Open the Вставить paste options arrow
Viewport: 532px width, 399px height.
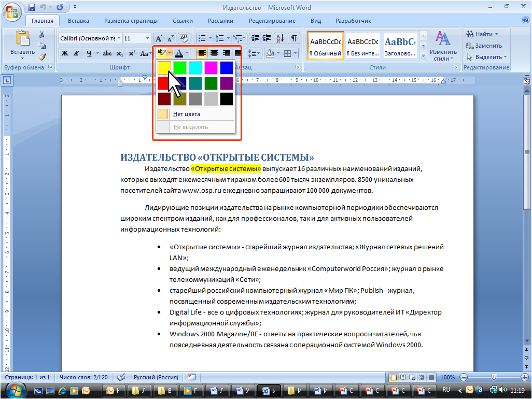tap(22, 59)
